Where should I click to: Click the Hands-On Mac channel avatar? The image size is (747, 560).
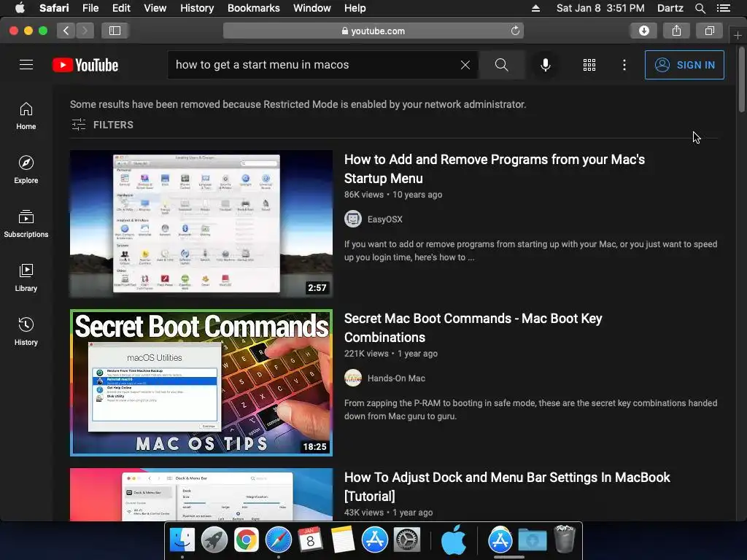click(353, 378)
